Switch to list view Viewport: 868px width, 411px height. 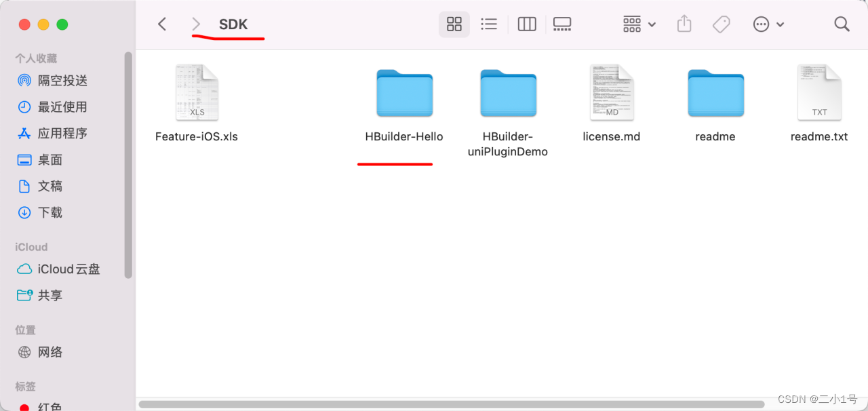point(489,24)
